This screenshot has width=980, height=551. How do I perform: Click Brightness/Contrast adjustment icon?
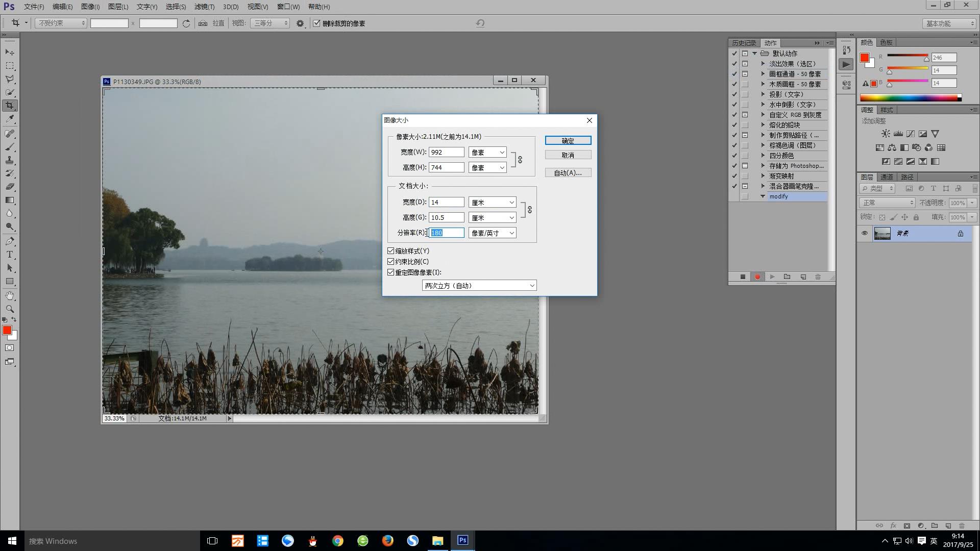(x=886, y=134)
